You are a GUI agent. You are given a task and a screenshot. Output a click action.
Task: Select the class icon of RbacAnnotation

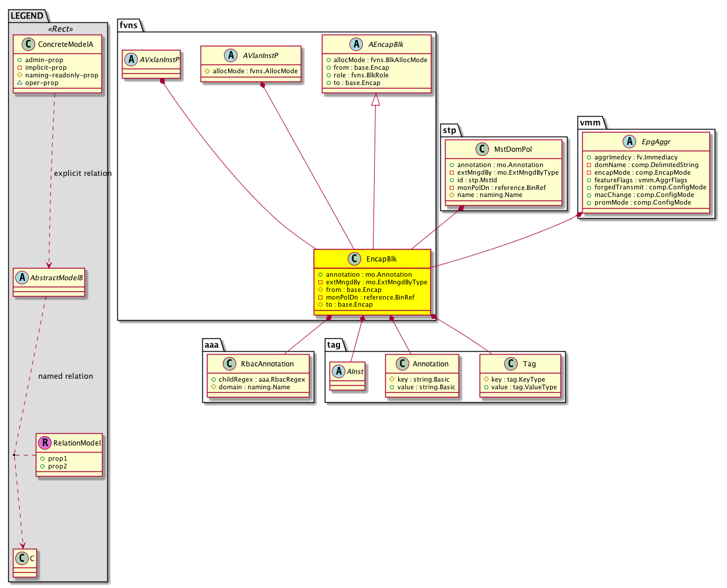pos(230,364)
